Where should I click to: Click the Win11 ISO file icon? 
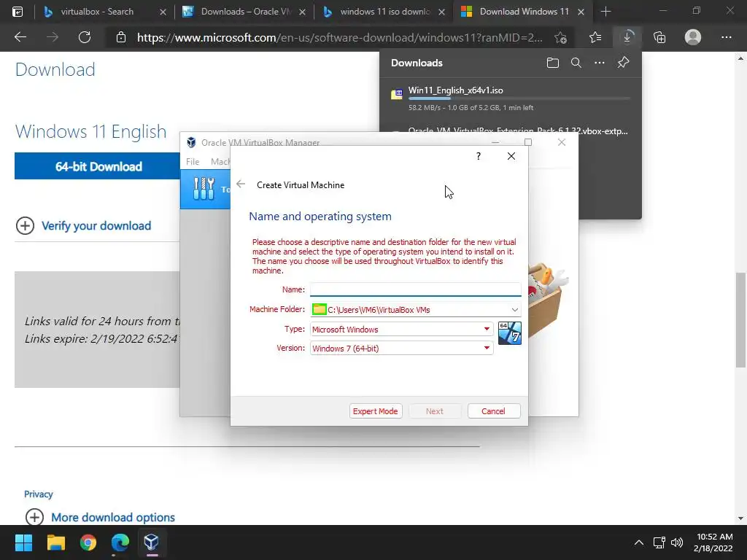(396, 94)
